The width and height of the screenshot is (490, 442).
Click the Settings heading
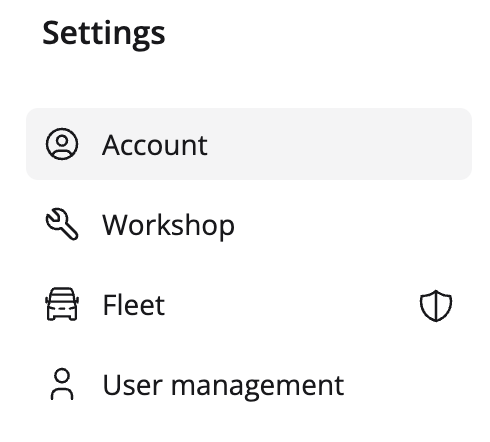[x=104, y=34]
